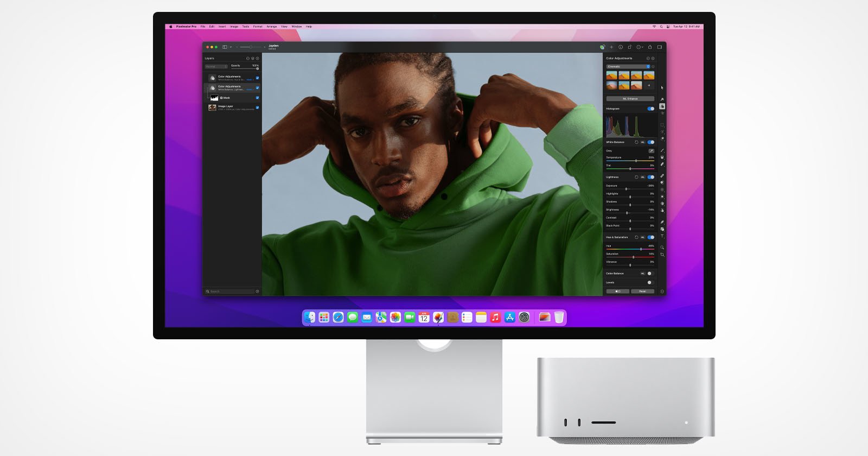Open the Edit menu

212,27
